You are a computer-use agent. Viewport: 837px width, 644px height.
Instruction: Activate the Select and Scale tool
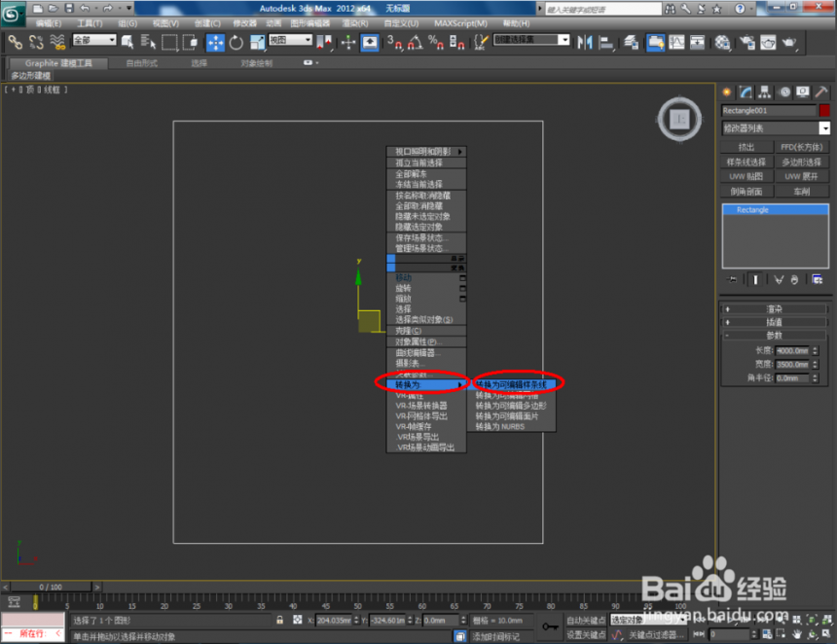(257, 42)
